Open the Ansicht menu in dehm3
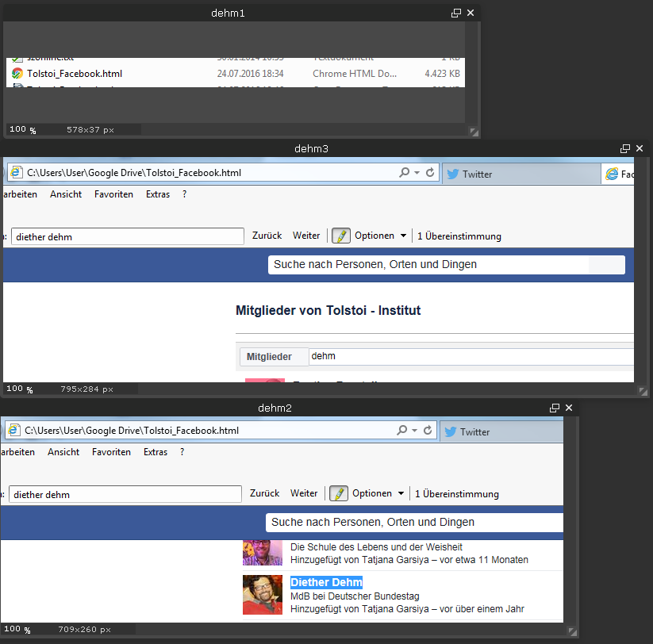 [x=66, y=194]
